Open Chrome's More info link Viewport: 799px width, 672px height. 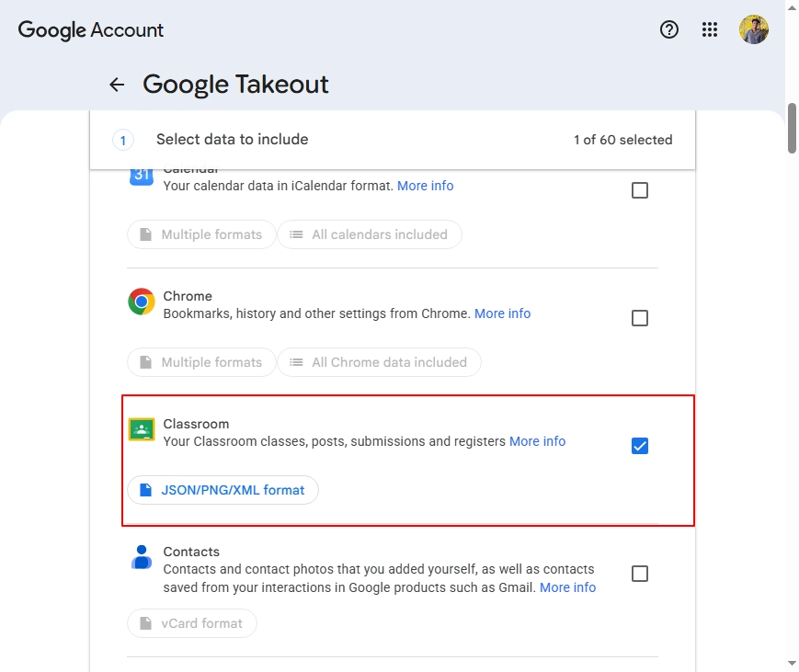pyautogui.click(x=502, y=313)
